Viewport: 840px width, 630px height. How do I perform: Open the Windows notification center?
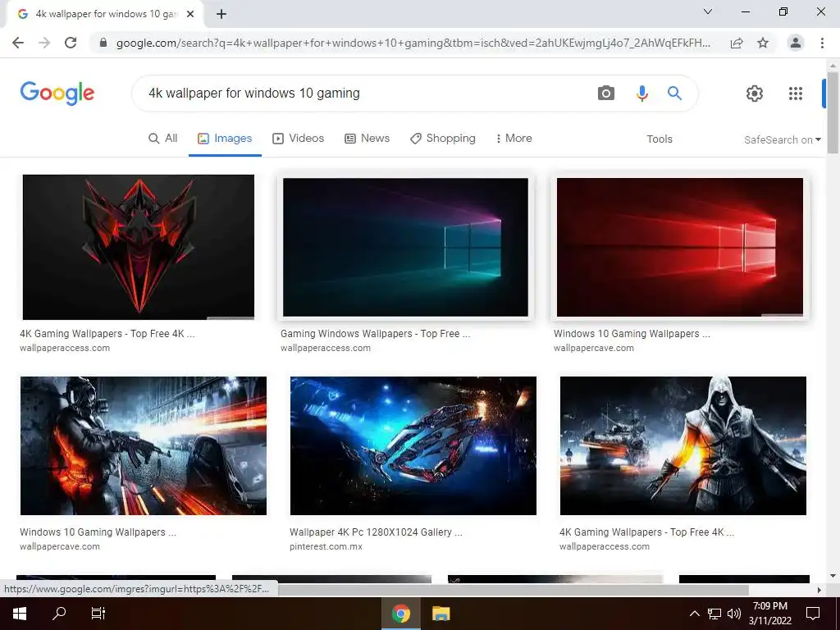click(x=813, y=614)
